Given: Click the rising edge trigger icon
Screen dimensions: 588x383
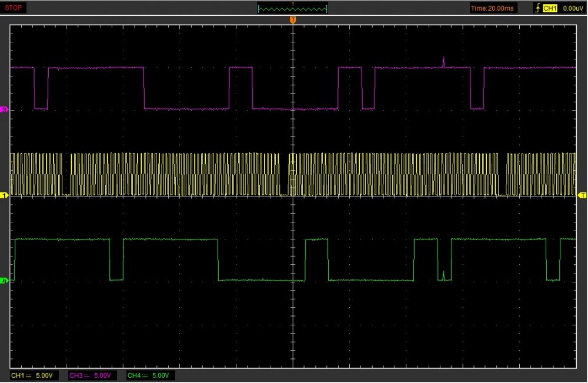Looking at the screenshot, I should 537,8.
